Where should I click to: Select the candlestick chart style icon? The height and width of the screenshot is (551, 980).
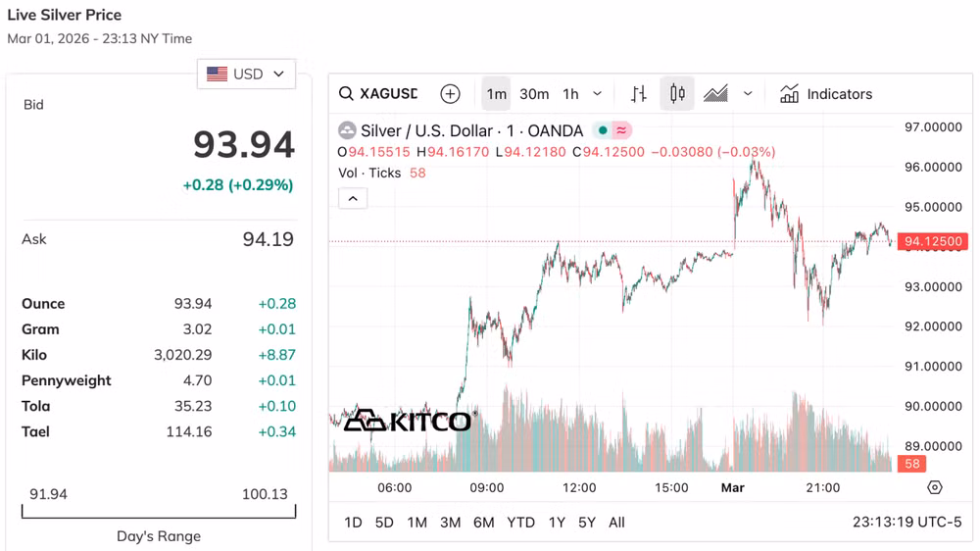(677, 94)
